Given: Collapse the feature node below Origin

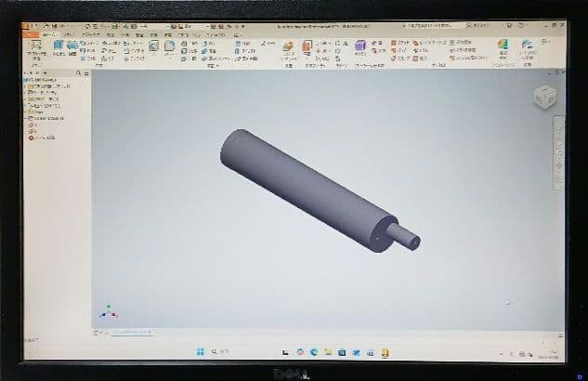Looking at the screenshot, I should tap(25, 119).
